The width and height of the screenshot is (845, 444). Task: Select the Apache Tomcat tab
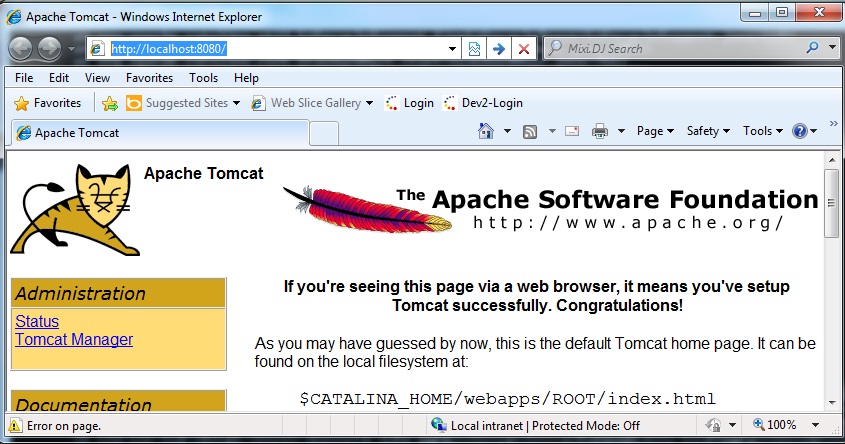click(x=160, y=133)
